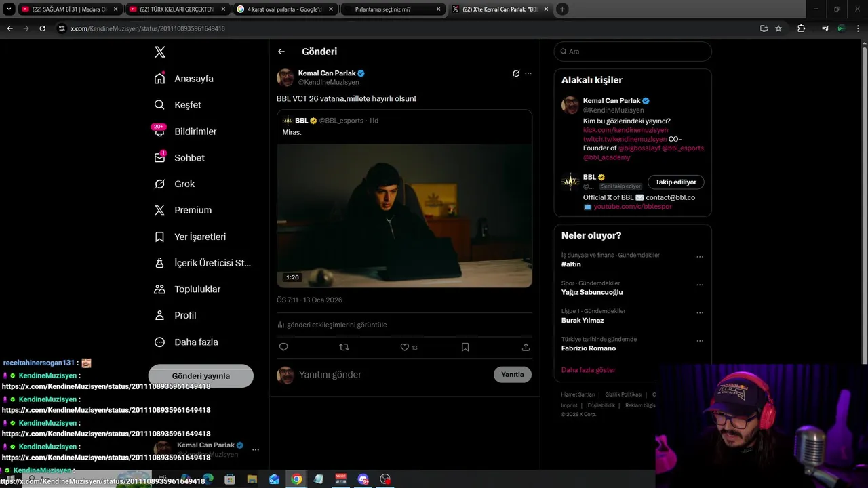Open the @bbl_academy mention link

606,157
